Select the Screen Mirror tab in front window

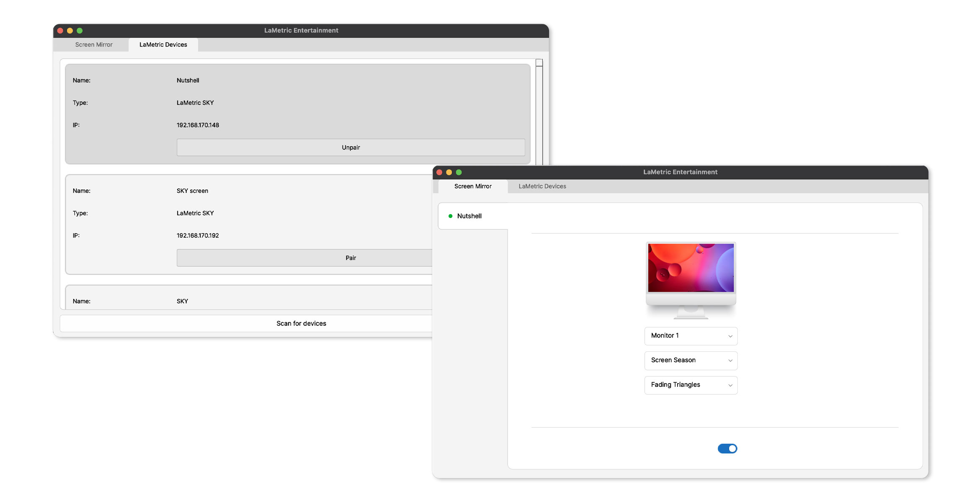point(472,186)
